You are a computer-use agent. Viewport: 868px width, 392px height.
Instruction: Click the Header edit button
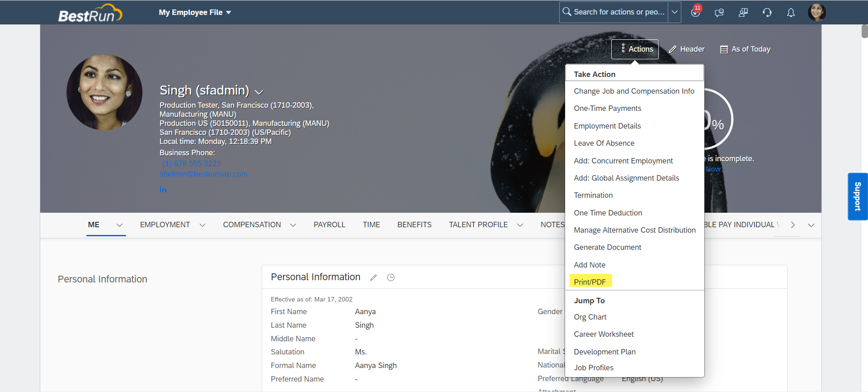687,49
